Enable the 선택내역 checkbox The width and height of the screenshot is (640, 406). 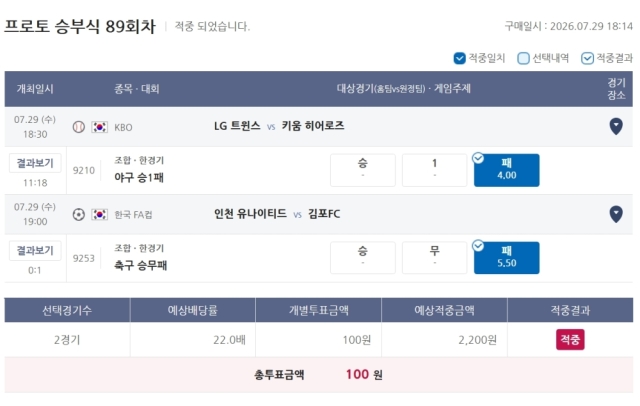click(523, 58)
